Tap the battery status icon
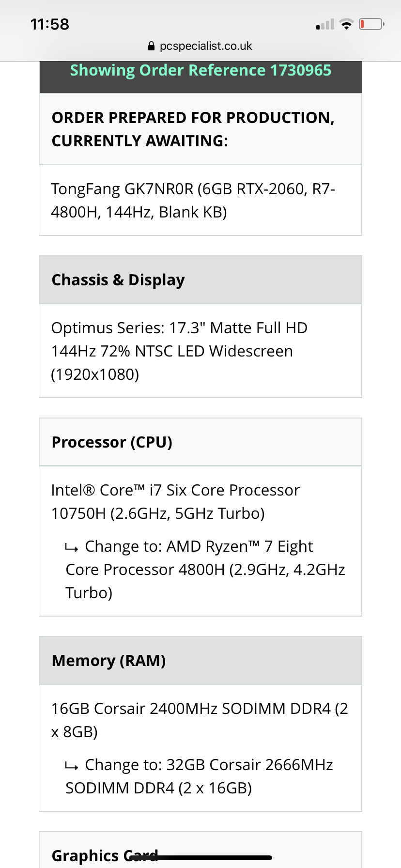This screenshot has width=401, height=868. 371,24
